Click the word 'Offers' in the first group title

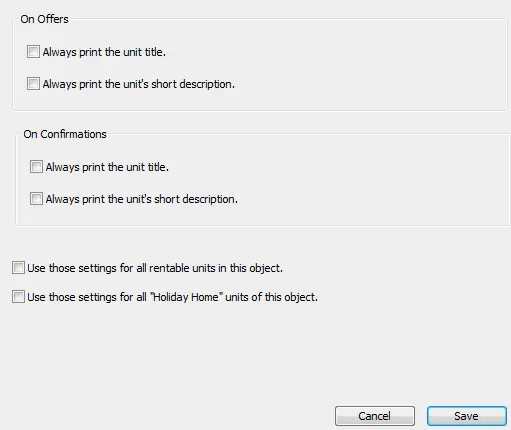[x=53, y=19]
